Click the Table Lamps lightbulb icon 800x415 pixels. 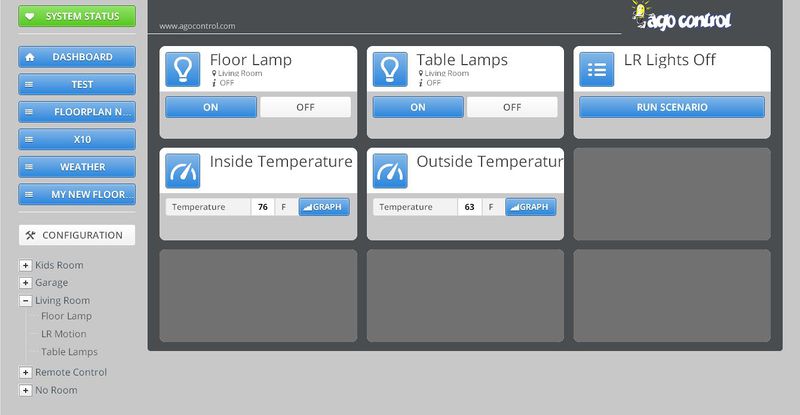pos(390,69)
